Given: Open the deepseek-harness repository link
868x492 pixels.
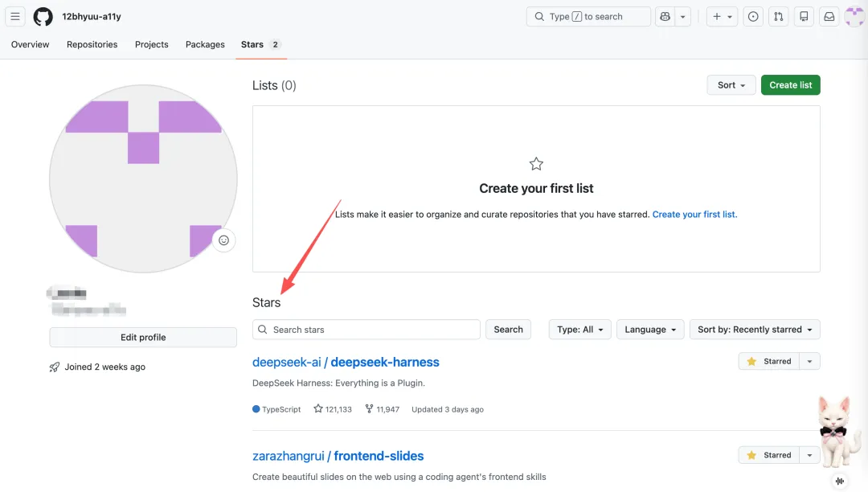Looking at the screenshot, I should coord(385,362).
